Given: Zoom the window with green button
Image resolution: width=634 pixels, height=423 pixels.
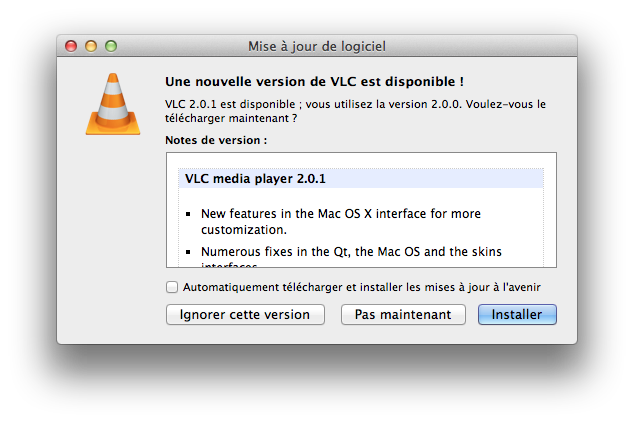Looking at the screenshot, I should click(111, 46).
